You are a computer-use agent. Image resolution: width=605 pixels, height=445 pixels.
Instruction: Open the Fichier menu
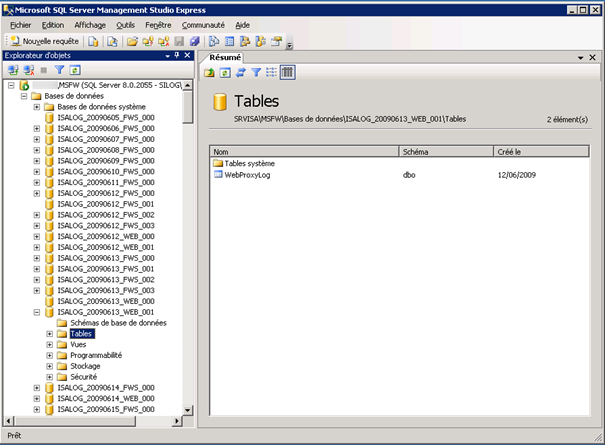(20, 25)
